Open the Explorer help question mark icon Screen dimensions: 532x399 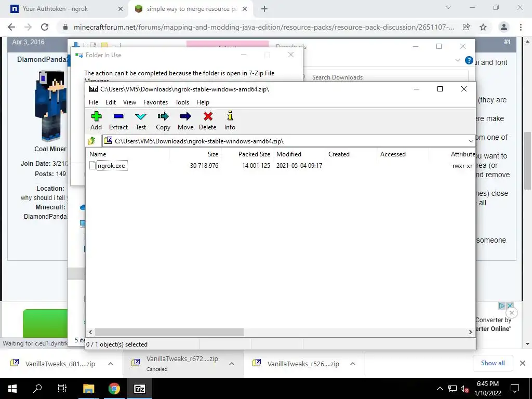[469, 60]
